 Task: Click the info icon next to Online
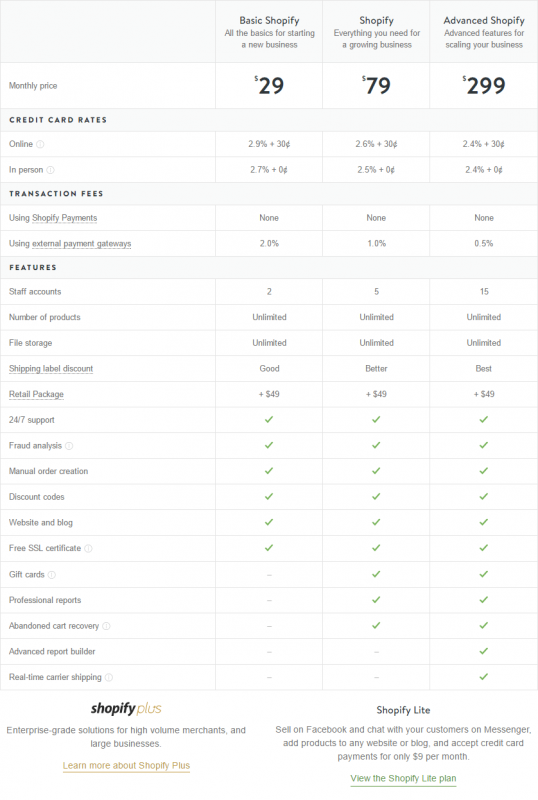pyautogui.click(x=40, y=144)
